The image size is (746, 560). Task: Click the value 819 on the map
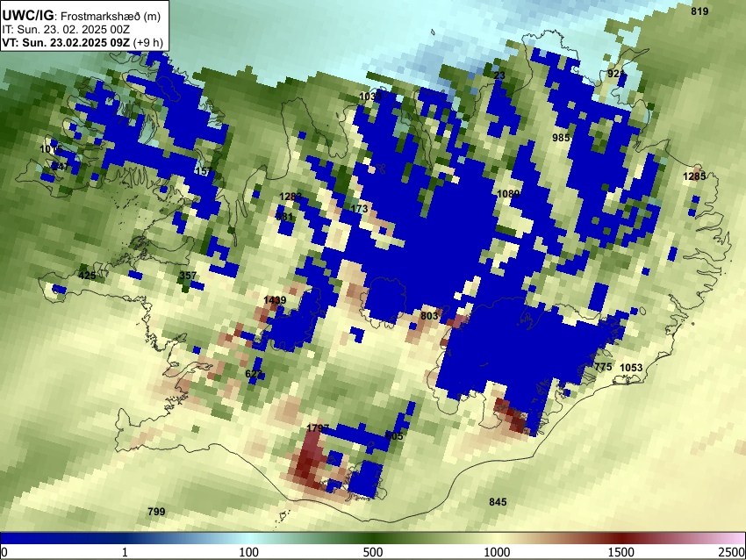699,11
